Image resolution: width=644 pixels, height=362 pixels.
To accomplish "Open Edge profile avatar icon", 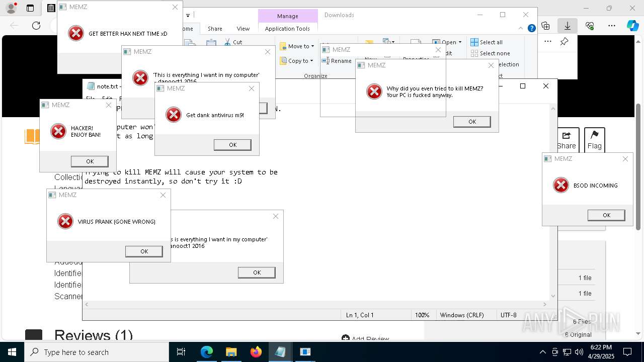I will [11, 8].
